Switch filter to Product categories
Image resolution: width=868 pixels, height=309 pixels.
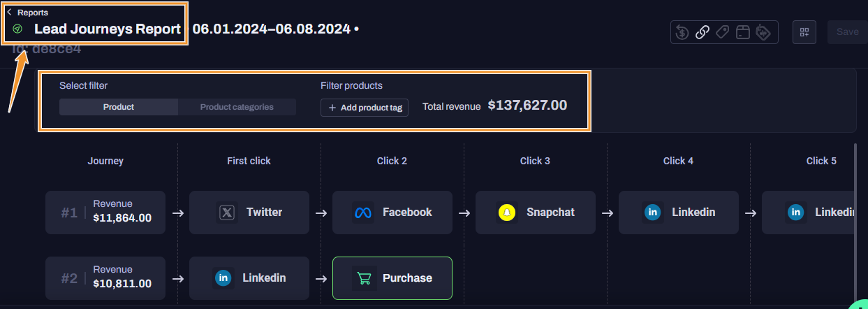pos(237,107)
